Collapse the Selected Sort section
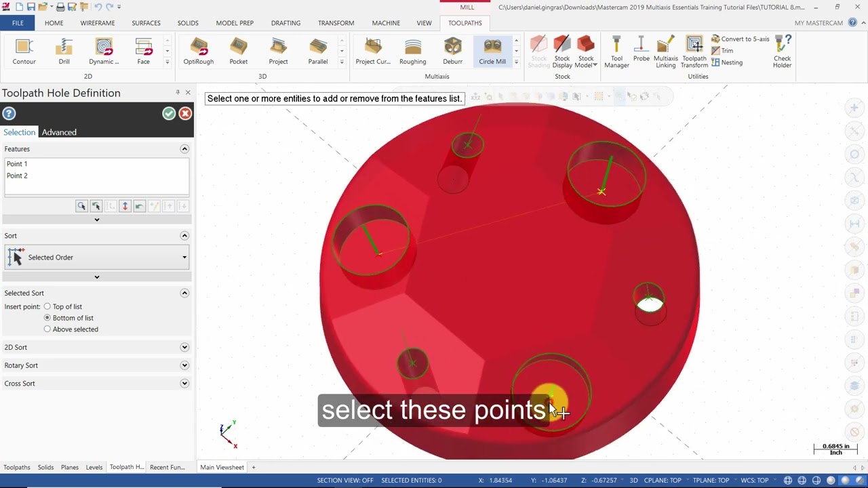This screenshot has height=488, width=868. click(184, 293)
